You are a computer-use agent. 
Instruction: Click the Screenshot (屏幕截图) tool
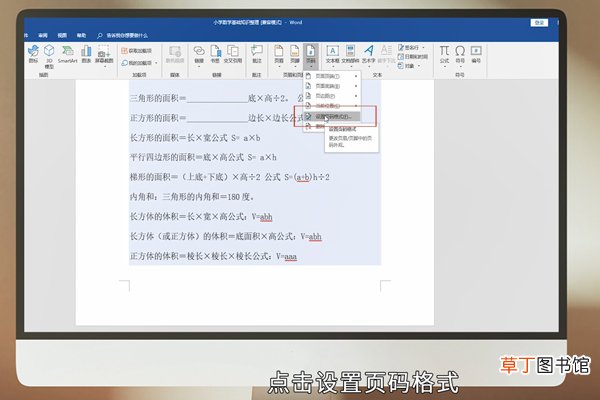pos(104,56)
